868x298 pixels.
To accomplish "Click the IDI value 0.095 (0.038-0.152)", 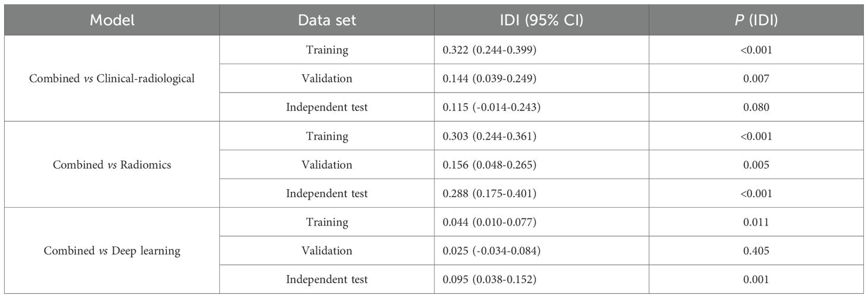I will [x=490, y=279].
